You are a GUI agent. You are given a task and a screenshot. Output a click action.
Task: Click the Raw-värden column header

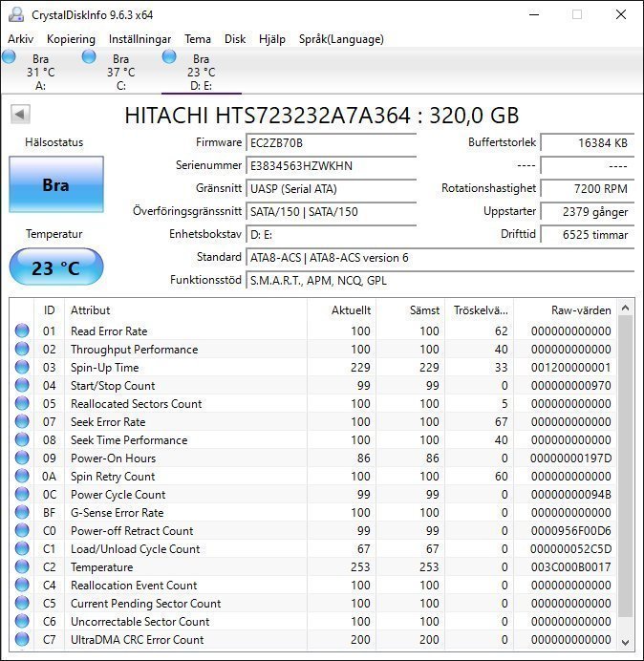[565, 310]
